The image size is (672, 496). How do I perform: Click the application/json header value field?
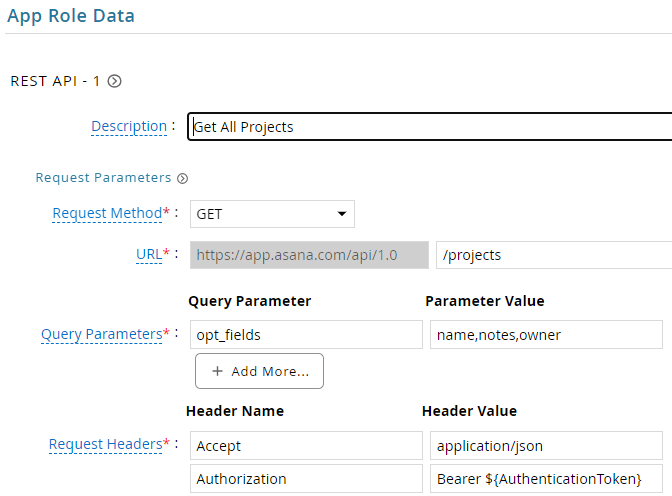546,446
